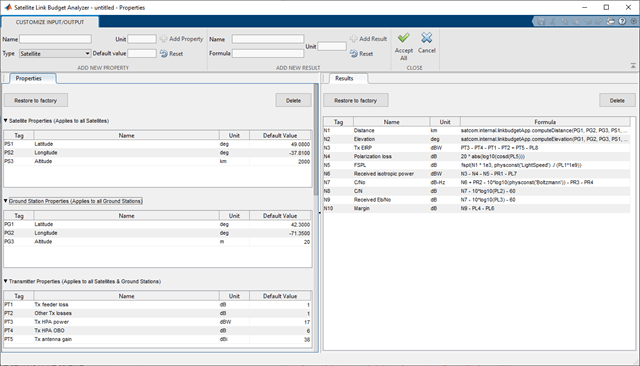This screenshot has height=366, width=640.
Task: Select the PT1 Tx feeder loss row
Action: [158, 305]
